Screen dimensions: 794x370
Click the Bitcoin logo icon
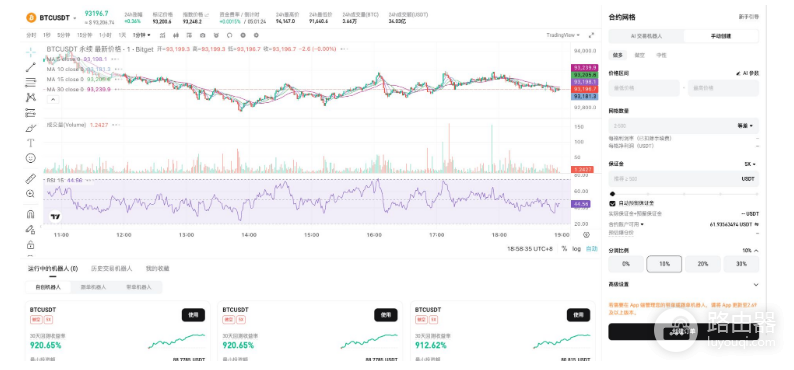[x=31, y=18]
